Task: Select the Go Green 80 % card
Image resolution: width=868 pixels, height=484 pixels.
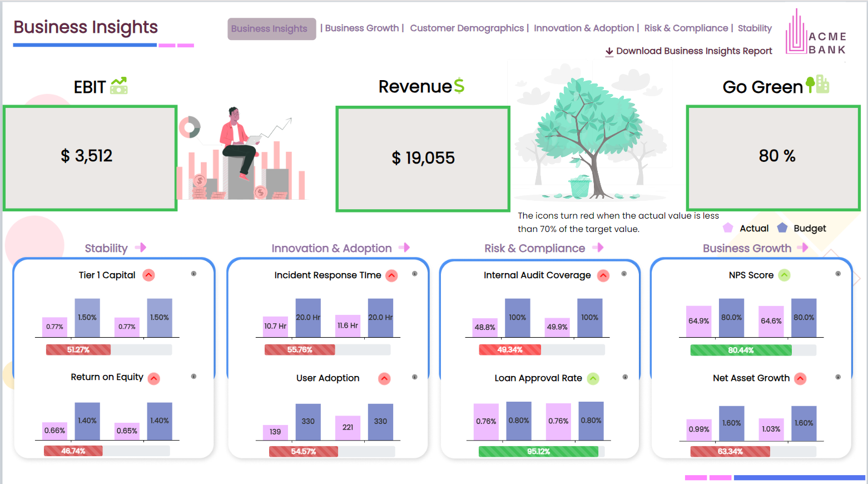Action: [773, 158]
